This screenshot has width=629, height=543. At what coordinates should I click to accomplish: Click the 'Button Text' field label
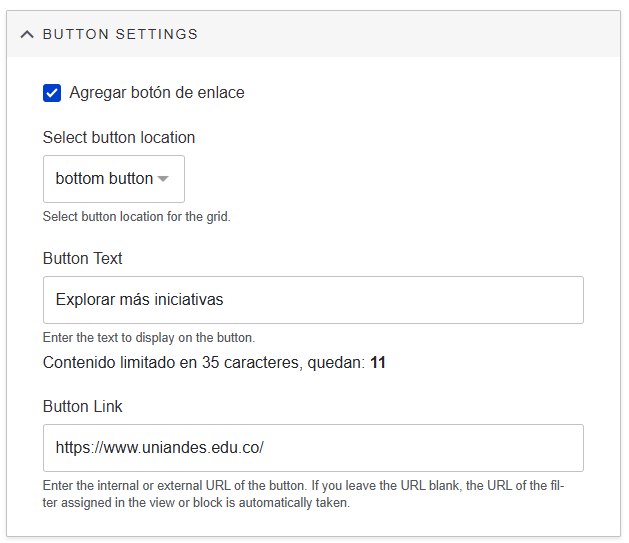click(83, 258)
